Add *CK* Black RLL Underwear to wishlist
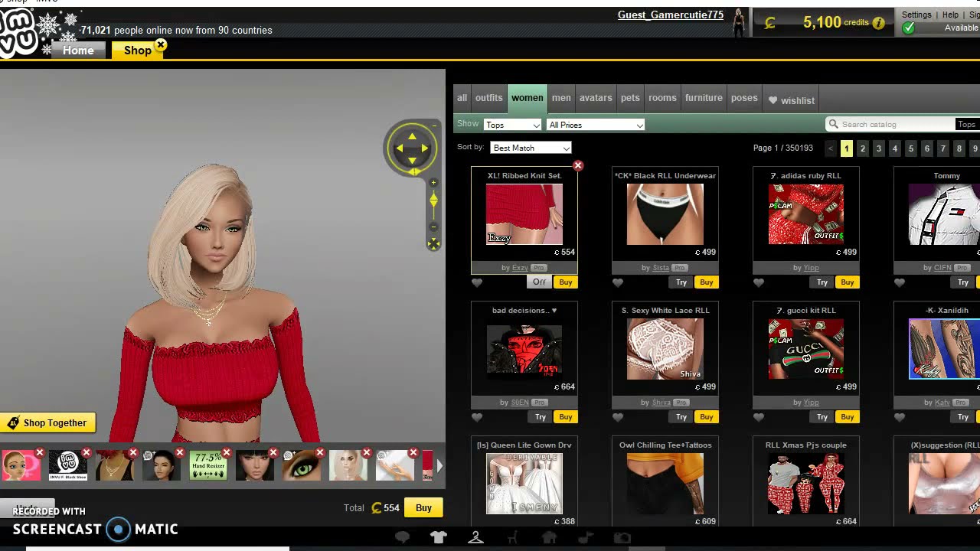Viewport: 980px width, 551px height. (618, 283)
